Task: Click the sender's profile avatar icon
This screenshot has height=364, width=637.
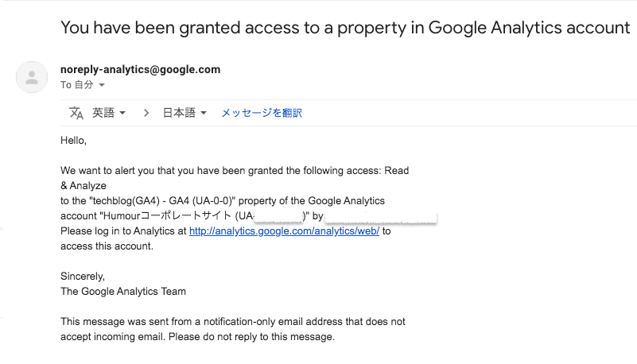Action: click(32, 77)
